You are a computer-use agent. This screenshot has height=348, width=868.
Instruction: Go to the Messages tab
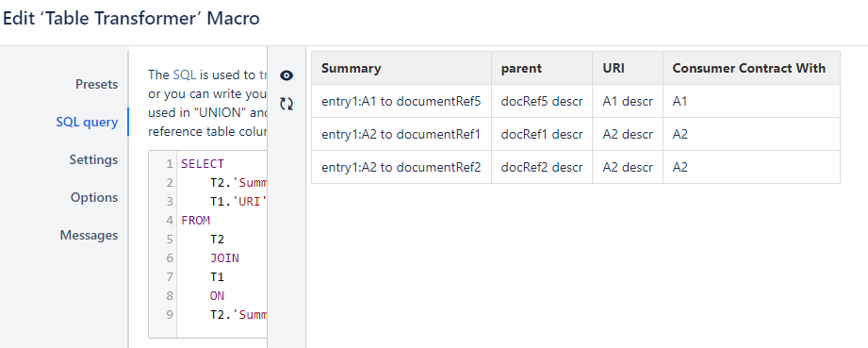click(89, 235)
